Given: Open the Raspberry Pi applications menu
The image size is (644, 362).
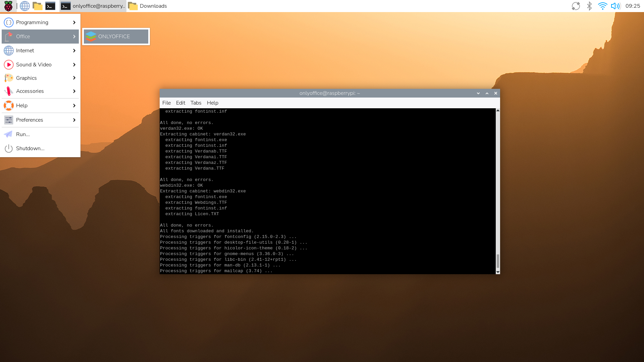Looking at the screenshot, I should tap(8, 6).
